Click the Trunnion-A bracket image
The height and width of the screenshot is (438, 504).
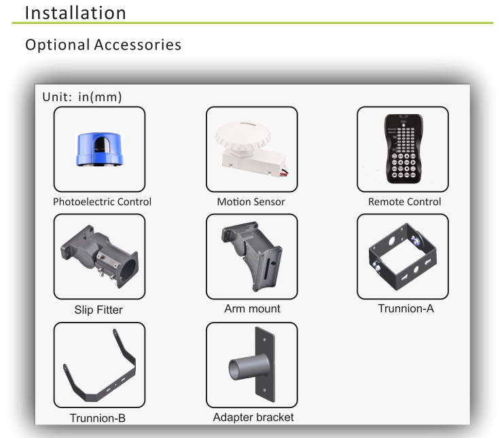tap(403, 257)
